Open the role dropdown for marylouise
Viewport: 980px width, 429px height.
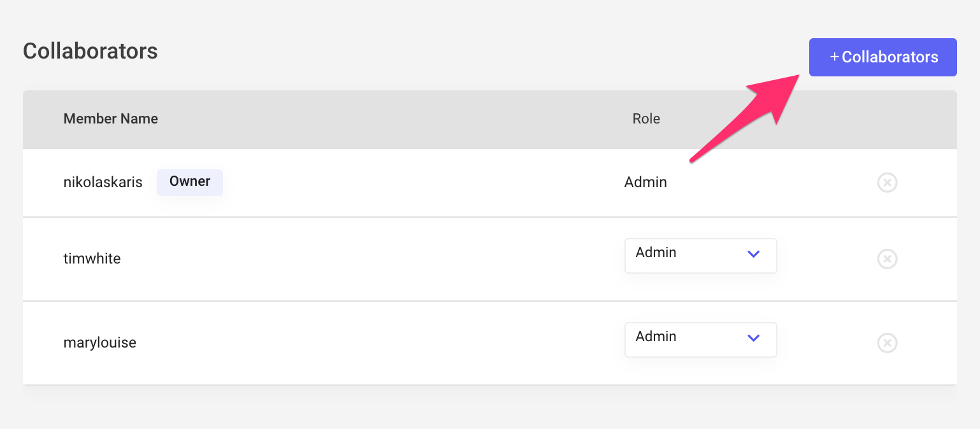(700, 339)
